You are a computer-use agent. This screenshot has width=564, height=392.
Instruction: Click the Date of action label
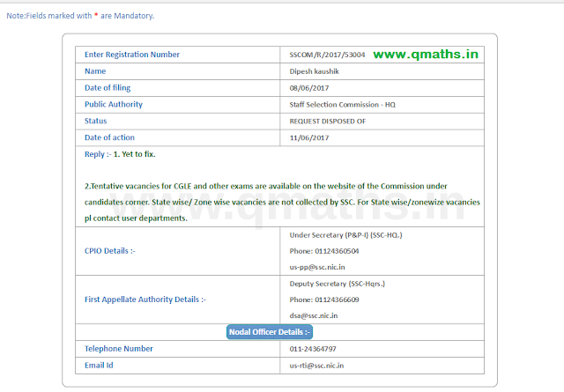(109, 137)
